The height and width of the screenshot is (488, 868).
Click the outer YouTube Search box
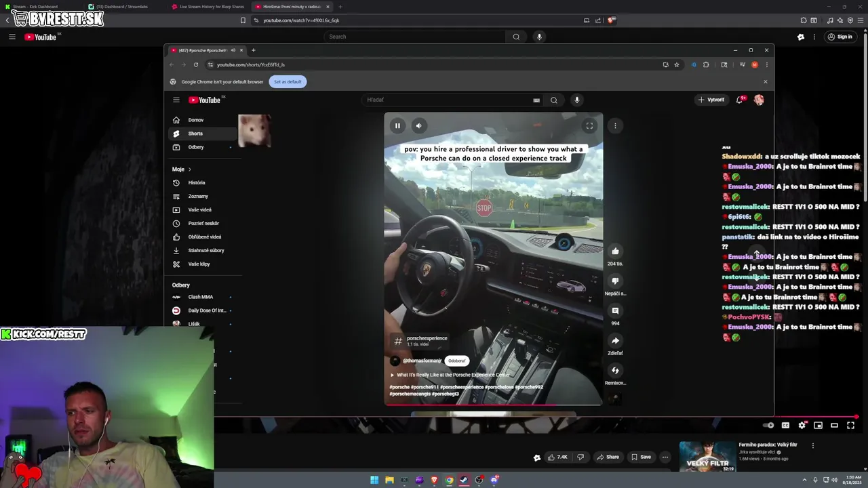click(x=415, y=37)
